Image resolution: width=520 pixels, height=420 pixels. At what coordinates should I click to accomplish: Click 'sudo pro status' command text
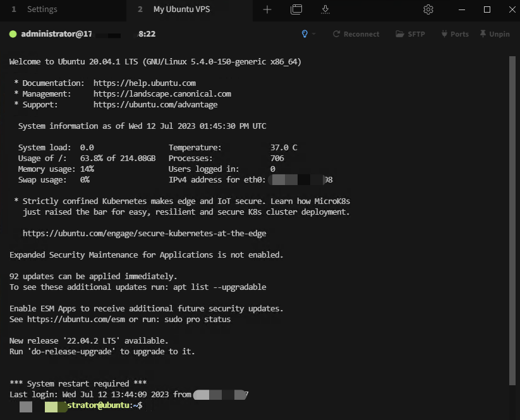click(198, 319)
